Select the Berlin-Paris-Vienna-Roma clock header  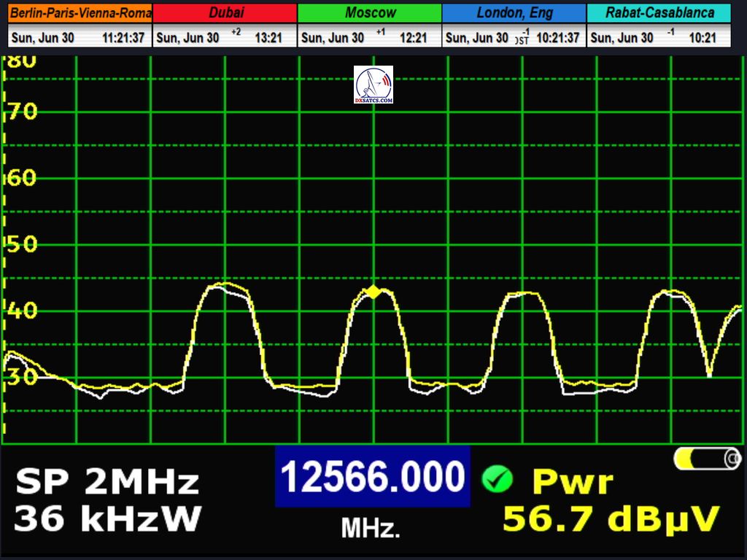click(x=80, y=13)
